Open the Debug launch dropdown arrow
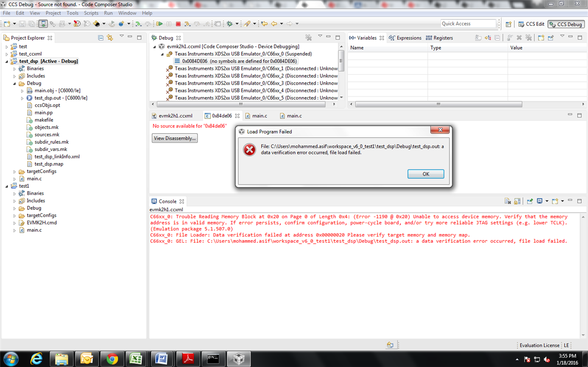The image size is (588, 367). point(237,23)
